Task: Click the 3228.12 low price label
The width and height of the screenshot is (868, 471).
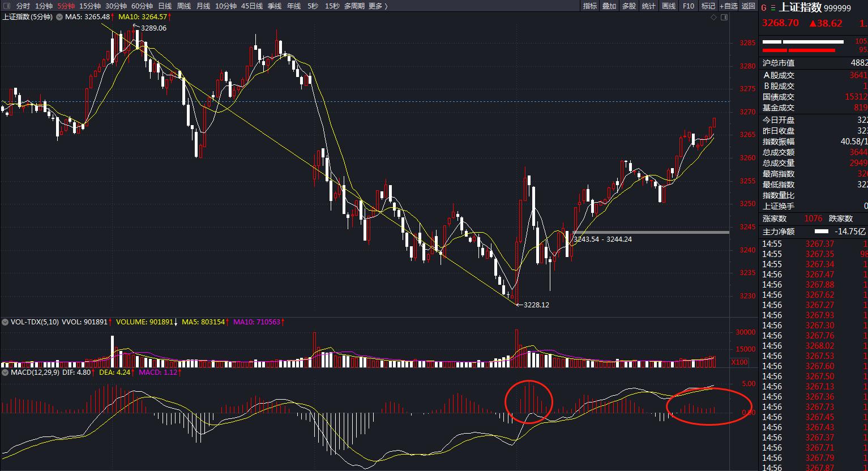Action: coord(536,305)
